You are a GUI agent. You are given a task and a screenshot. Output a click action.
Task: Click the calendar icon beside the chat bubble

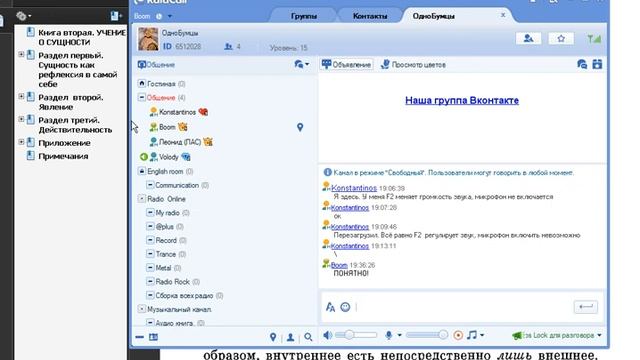pos(597,64)
